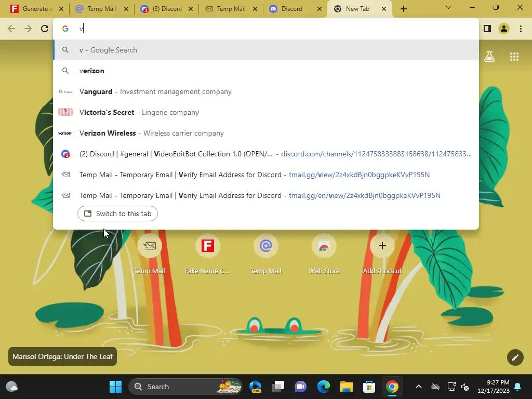Open the OneDrive tray icon
The width and height of the screenshot is (532, 399).
(435, 387)
